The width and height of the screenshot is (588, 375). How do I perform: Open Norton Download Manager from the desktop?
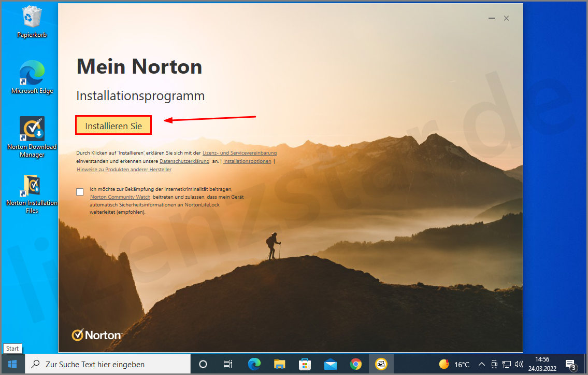[x=32, y=129]
